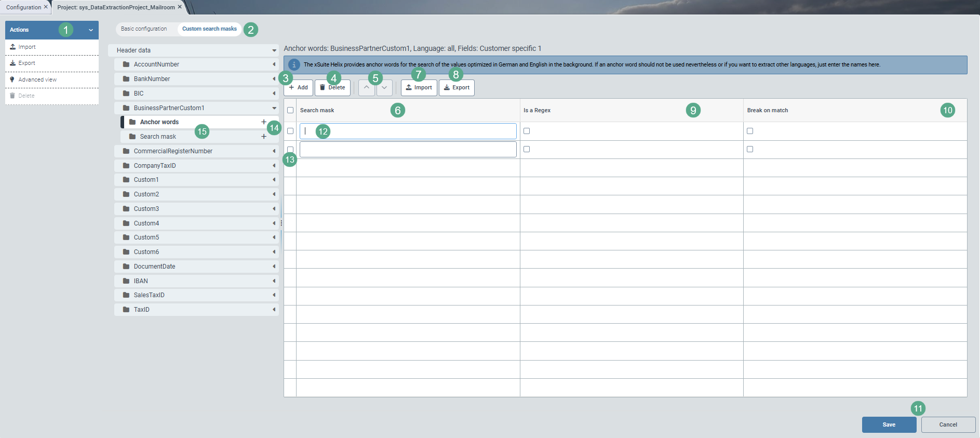Viewport: 980px width, 438px height.
Task: Expand the Custom1 node arrow
Action: coord(274,180)
